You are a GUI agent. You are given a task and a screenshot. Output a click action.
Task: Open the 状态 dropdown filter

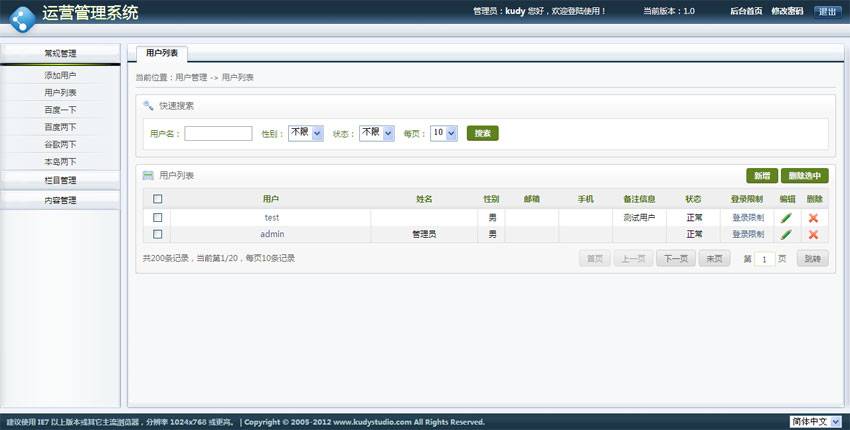(x=375, y=133)
